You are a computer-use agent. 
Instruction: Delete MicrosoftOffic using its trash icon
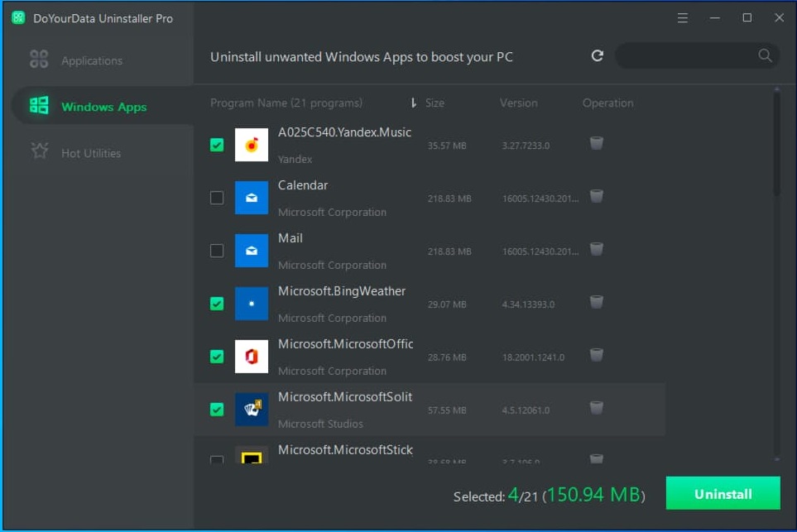[596, 355]
